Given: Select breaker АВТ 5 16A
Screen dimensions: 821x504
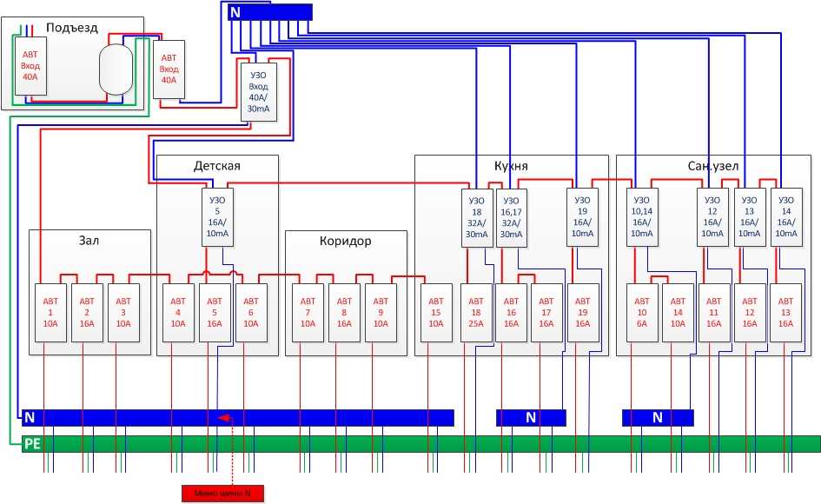Looking at the screenshot, I should click(x=215, y=313).
